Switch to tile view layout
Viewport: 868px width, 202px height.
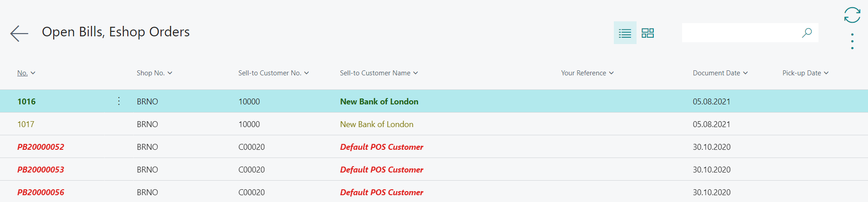(x=647, y=33)
